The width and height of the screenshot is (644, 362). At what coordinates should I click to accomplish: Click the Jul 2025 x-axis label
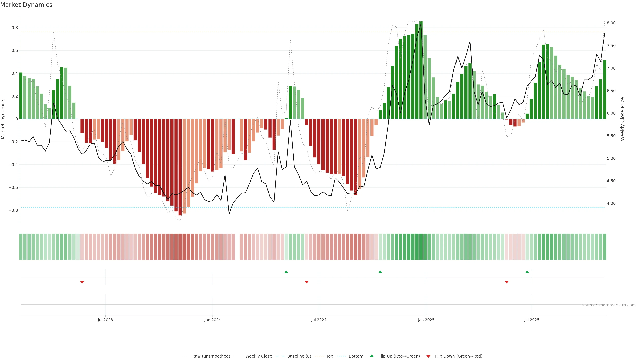point(531,320)
